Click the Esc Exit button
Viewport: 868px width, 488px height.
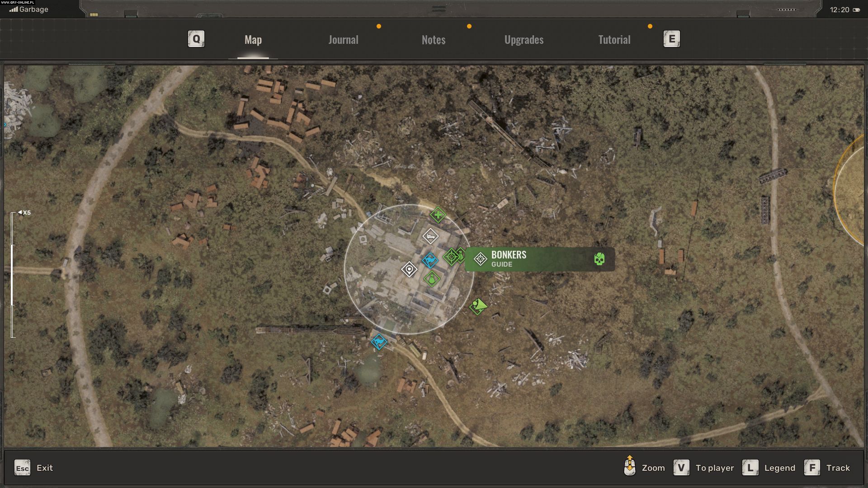coord(34,468)
